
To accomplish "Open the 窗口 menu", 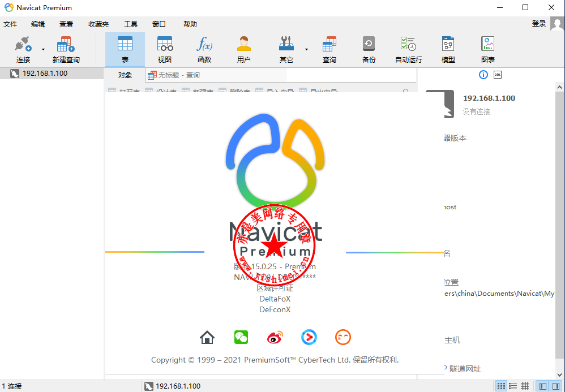I will (159, 24).
